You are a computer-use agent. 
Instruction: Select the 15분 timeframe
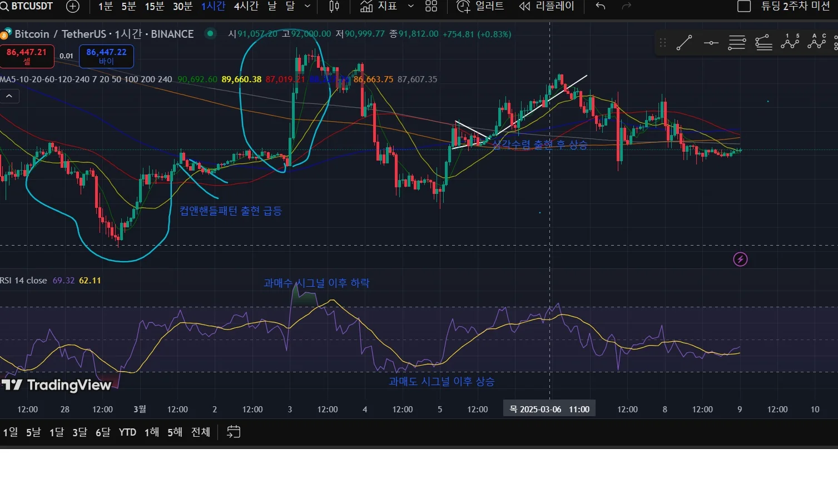155,6
